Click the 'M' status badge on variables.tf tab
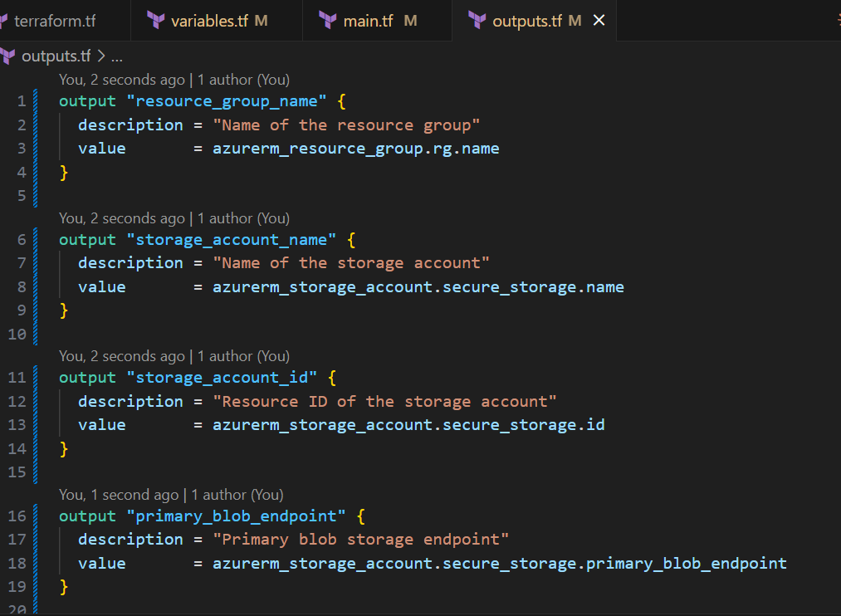The image size is (841, 616). click(x=262, y=20)
